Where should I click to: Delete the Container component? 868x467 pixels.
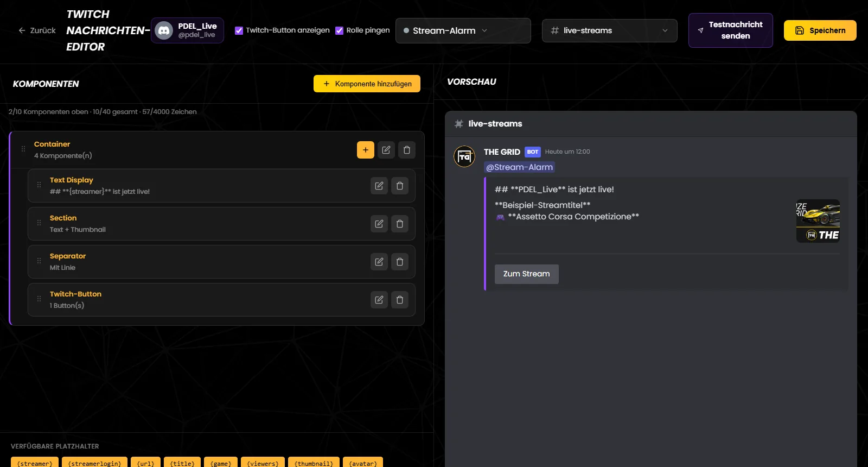407,150
